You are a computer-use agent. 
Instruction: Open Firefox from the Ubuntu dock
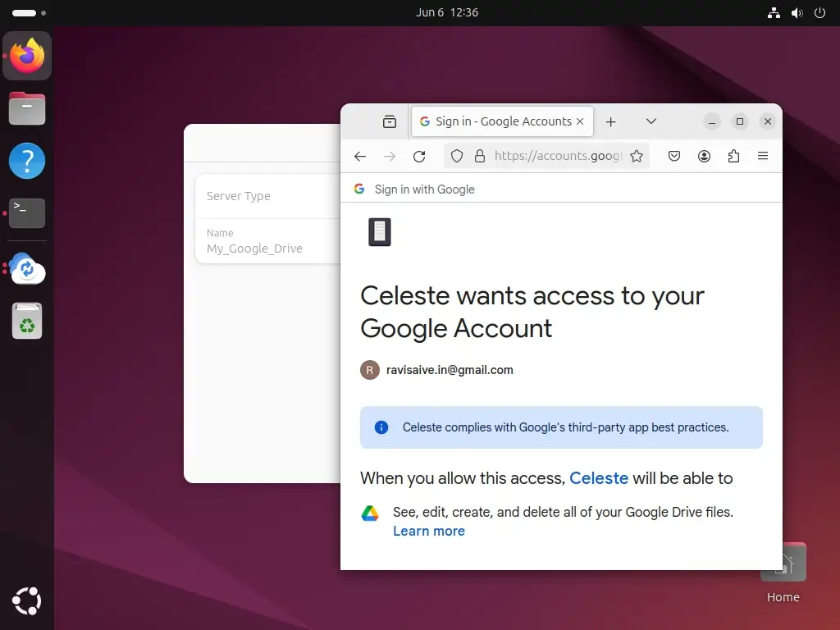click(x=27, y=56)
